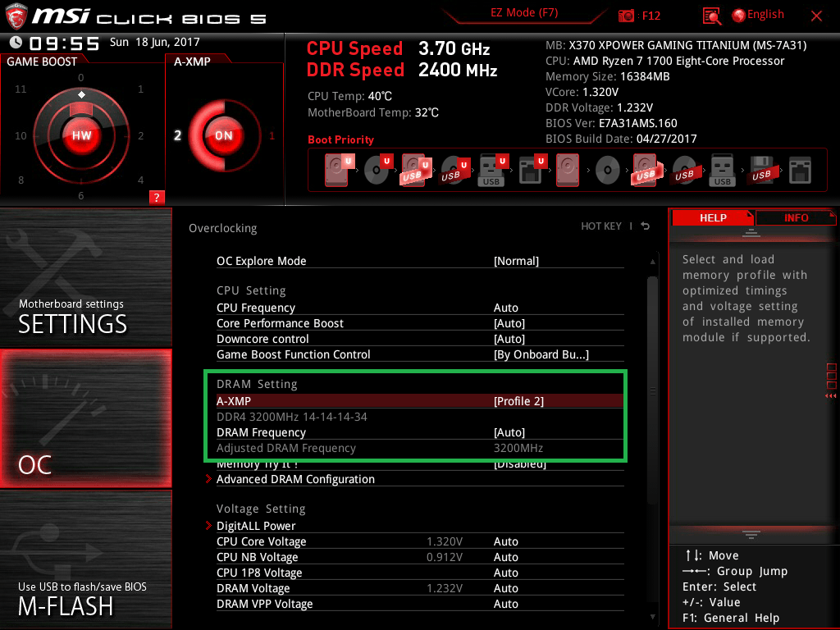
Task: Click the date Sun 18 Jun, 2017
Action: [x=155, y=43]
